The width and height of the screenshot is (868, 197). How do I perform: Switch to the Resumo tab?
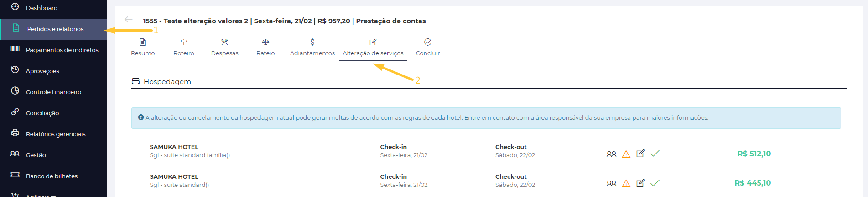(143, 48)
